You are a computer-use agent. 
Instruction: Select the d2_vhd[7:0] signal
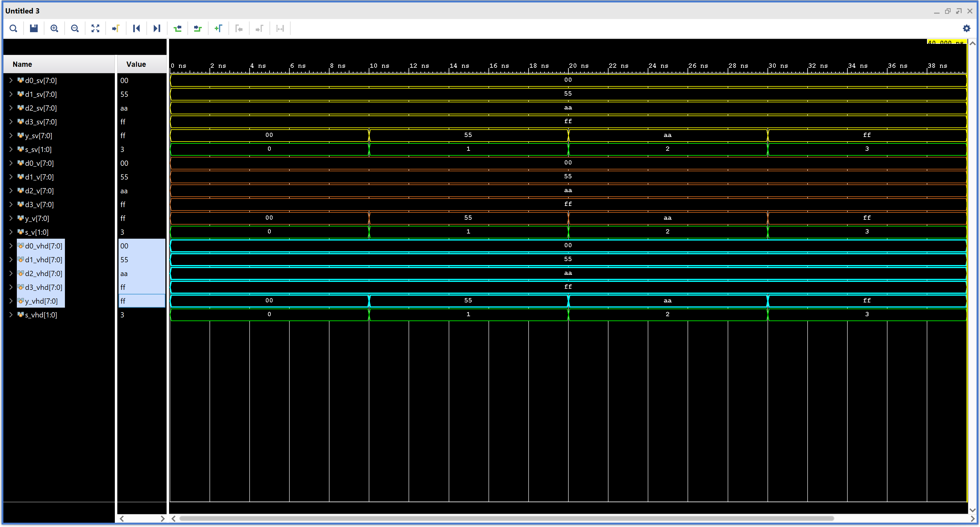pyautogui.click(x=43, y=274)
